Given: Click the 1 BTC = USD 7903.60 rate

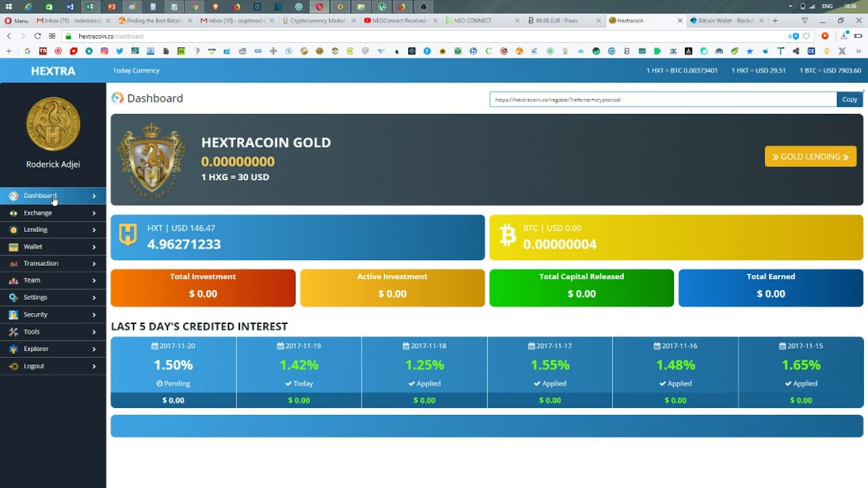Looking at the screenshot, I should coord(830,70).
